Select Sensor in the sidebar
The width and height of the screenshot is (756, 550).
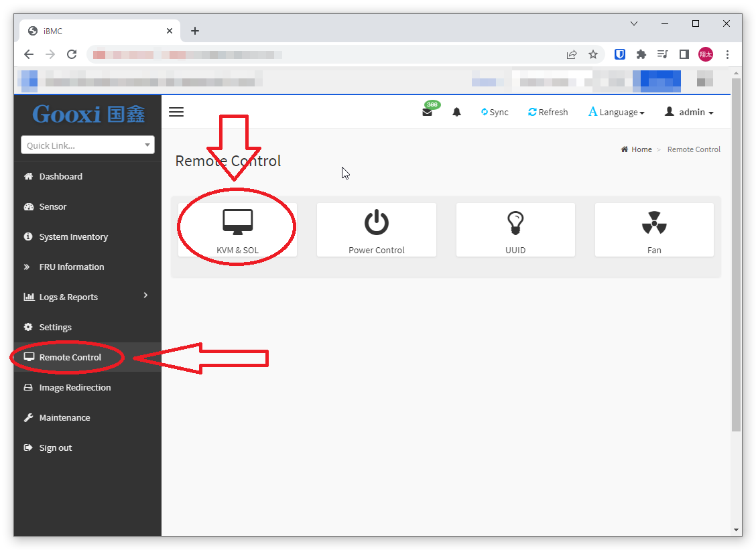pyautogui.click(x=52, y=206)
